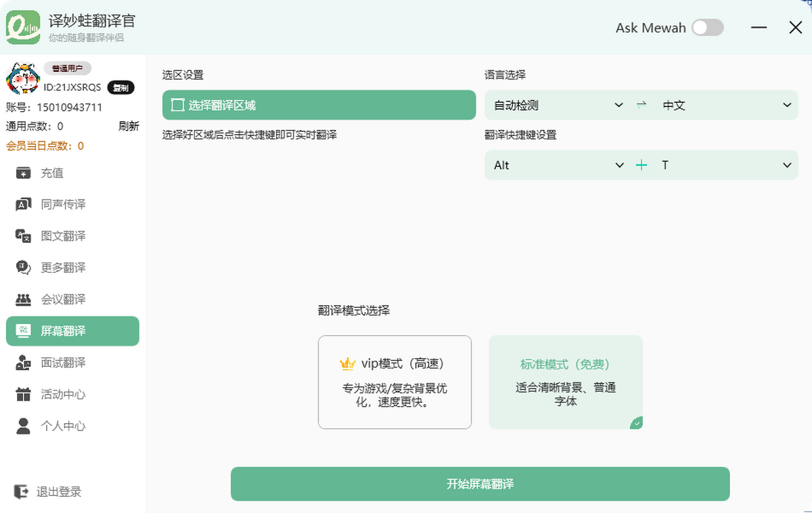Select the vip模式 high-speed mode card
Viewport: 812px width, 513px height.
pos(394,382)
